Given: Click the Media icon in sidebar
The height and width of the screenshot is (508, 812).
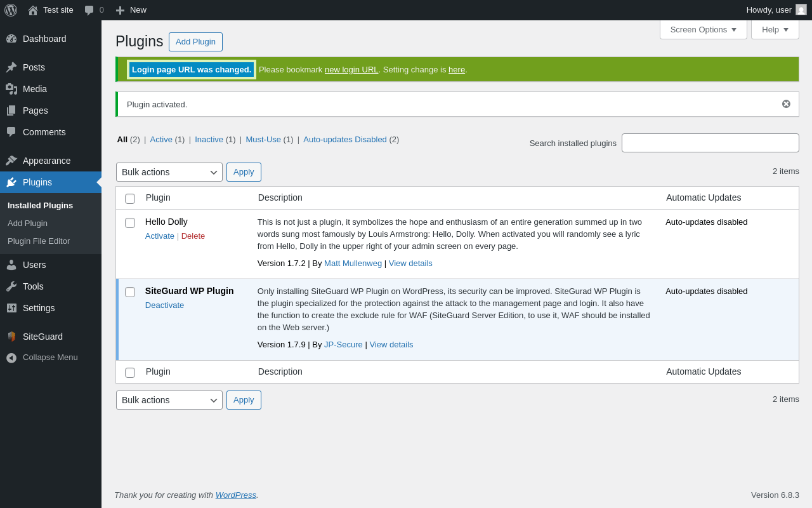Looking at the screenshot, I should (x=11, y=89).
